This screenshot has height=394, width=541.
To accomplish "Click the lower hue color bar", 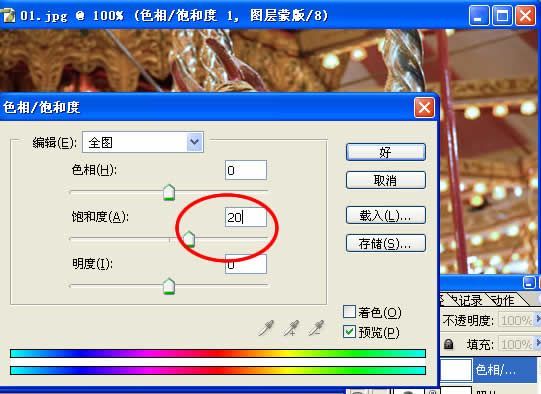I will point(218,371).
